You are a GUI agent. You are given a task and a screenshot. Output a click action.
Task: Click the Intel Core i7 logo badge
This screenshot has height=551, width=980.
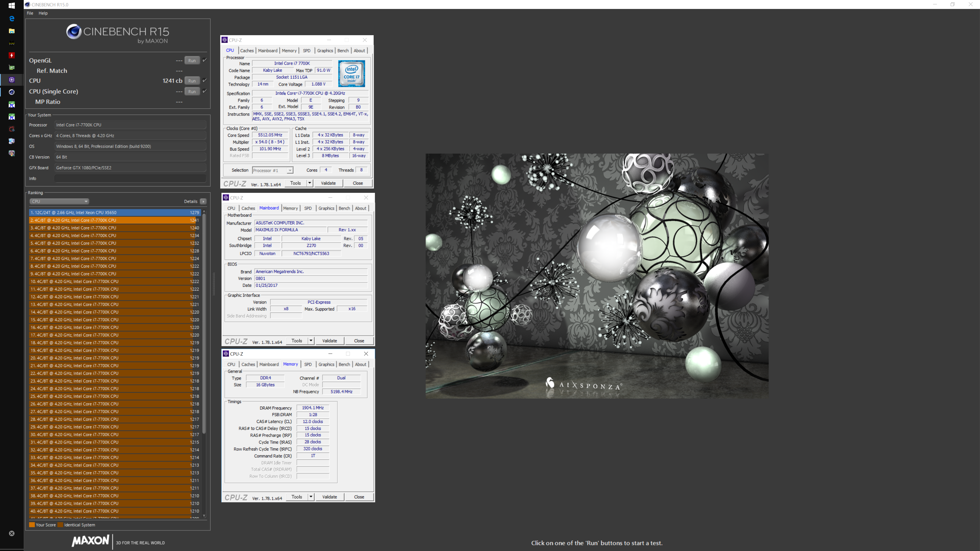tap(351, 73)
